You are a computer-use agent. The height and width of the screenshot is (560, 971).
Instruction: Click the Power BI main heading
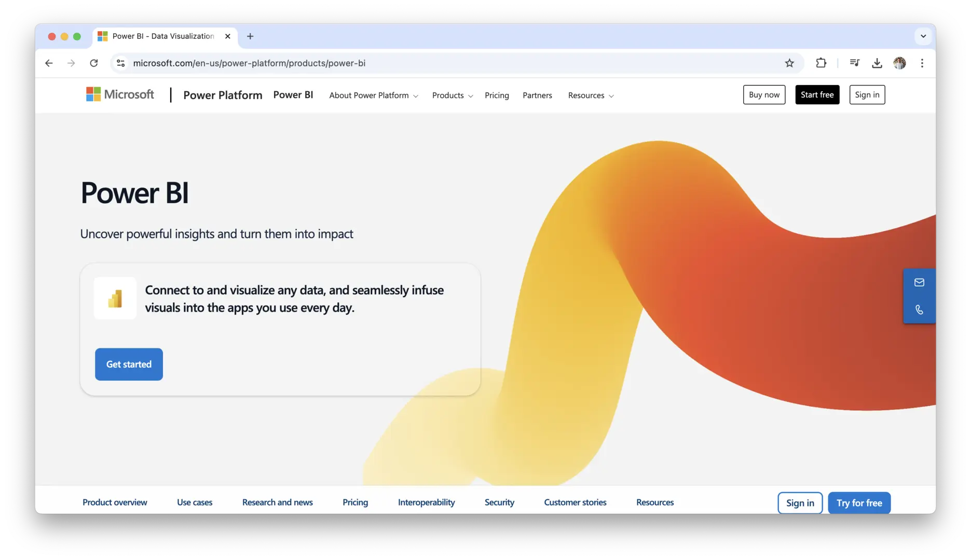(x=134, y=193)
